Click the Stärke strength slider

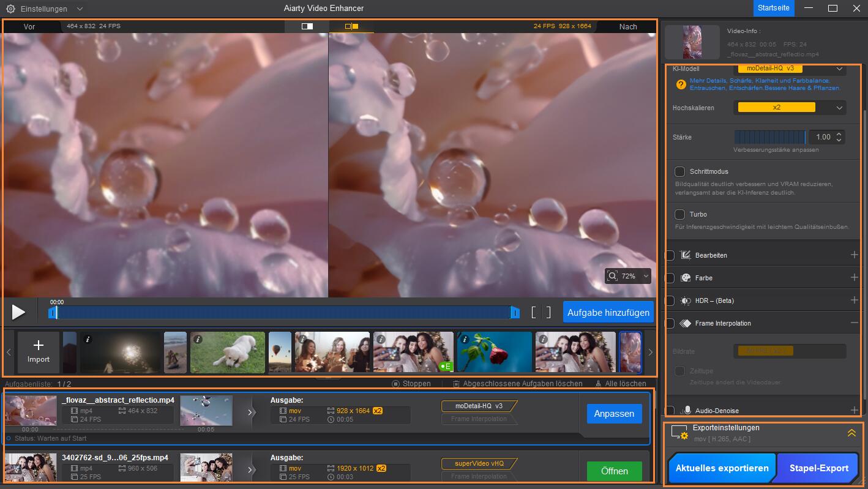770,137
